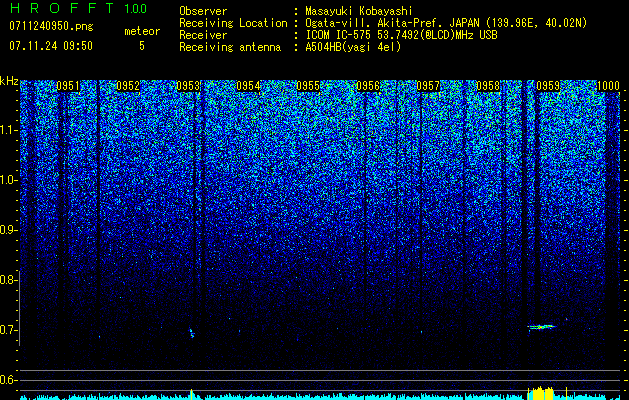Click the meteor label

click(142, 31)
